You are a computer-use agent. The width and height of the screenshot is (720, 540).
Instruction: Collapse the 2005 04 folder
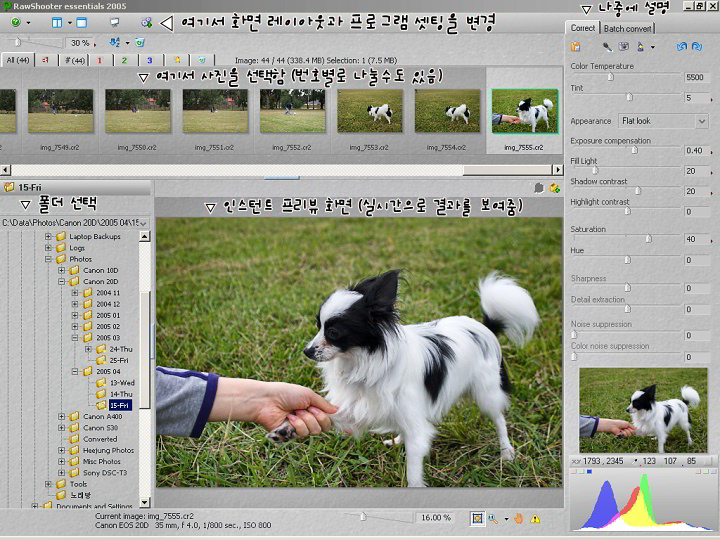click(75, 371)
